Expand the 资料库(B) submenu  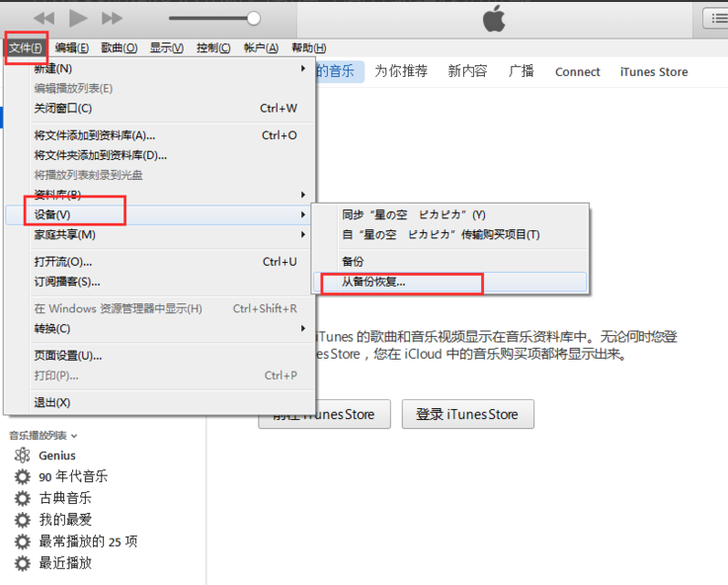(x=160, y=195)
